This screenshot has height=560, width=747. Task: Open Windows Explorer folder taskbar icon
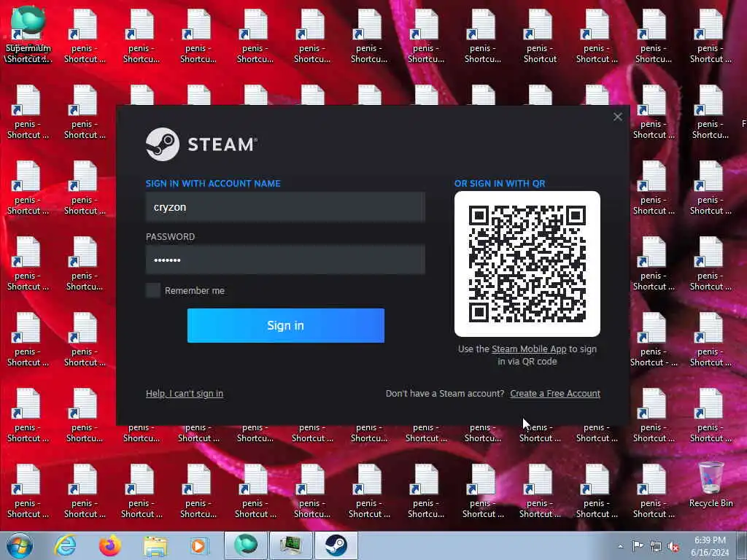point(155,546)
